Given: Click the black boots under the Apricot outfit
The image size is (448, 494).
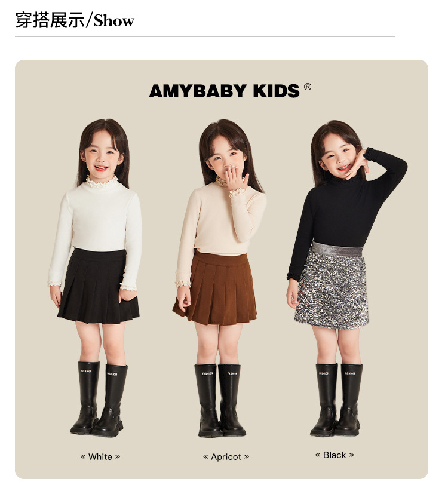Looking at the screenshot, I should pos(220,400).
